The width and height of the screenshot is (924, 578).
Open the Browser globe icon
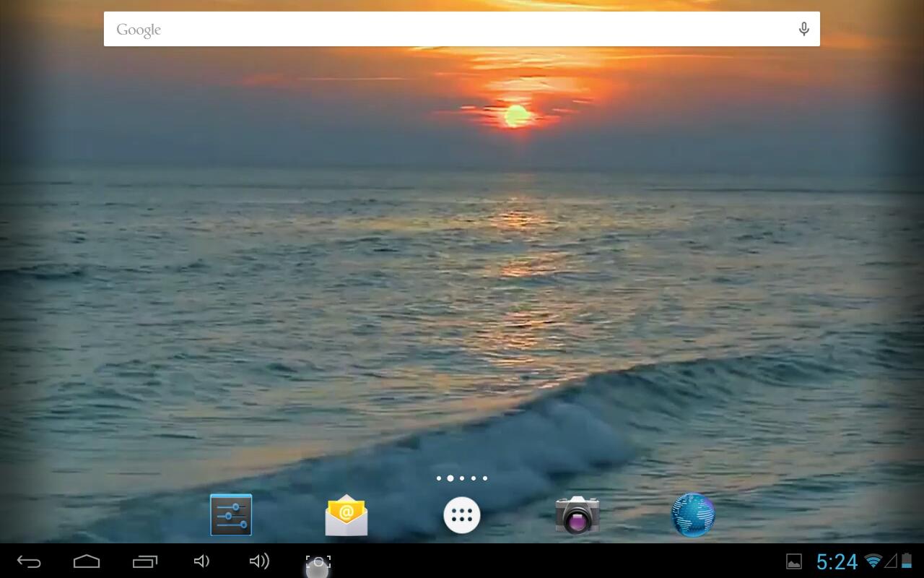(x=693, y=515)
